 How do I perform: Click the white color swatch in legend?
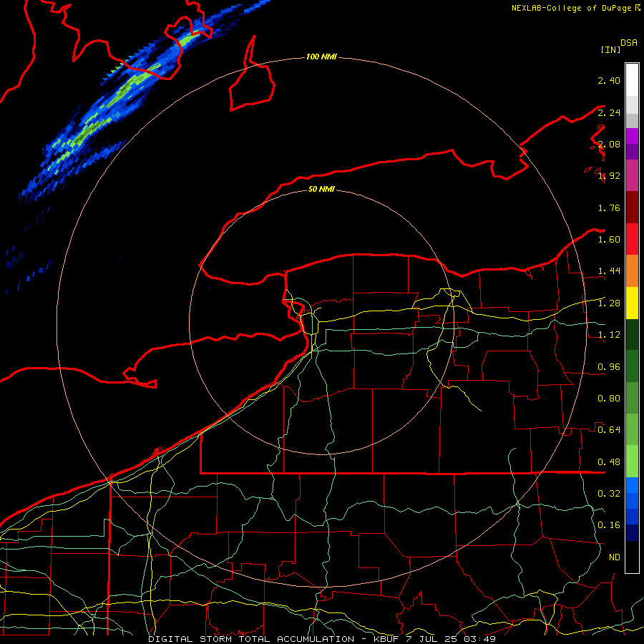pos(632,79)
